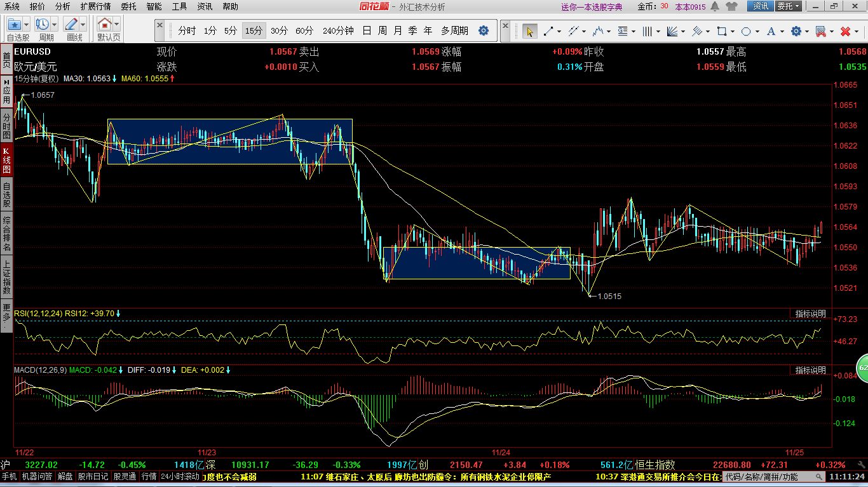
Task: Select the K线图 side tab
Action: click(x=6, y=161)
